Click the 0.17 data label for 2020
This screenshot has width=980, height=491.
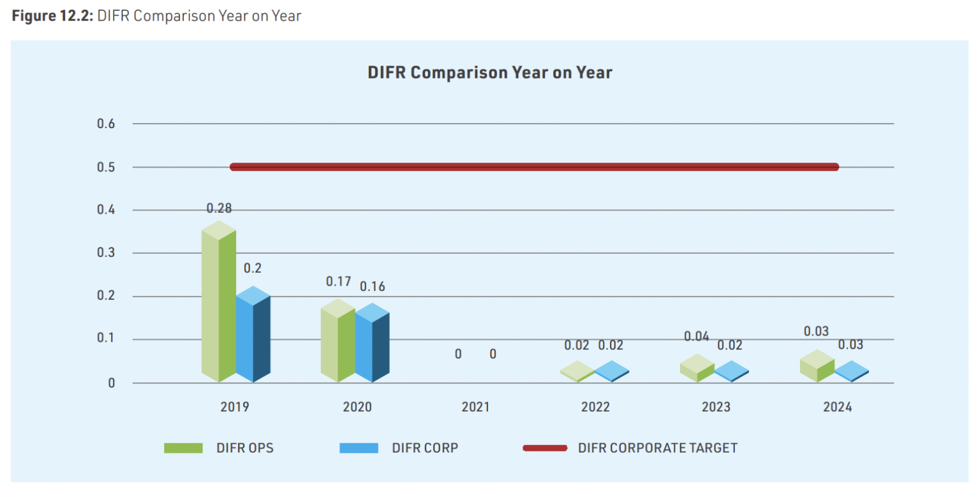[338, 281]
